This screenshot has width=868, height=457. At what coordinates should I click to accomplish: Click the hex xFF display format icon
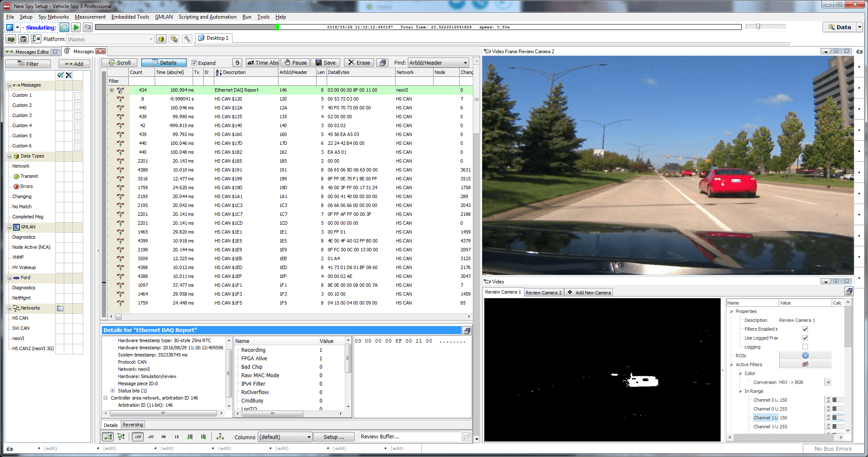click(x=138, y=437)
